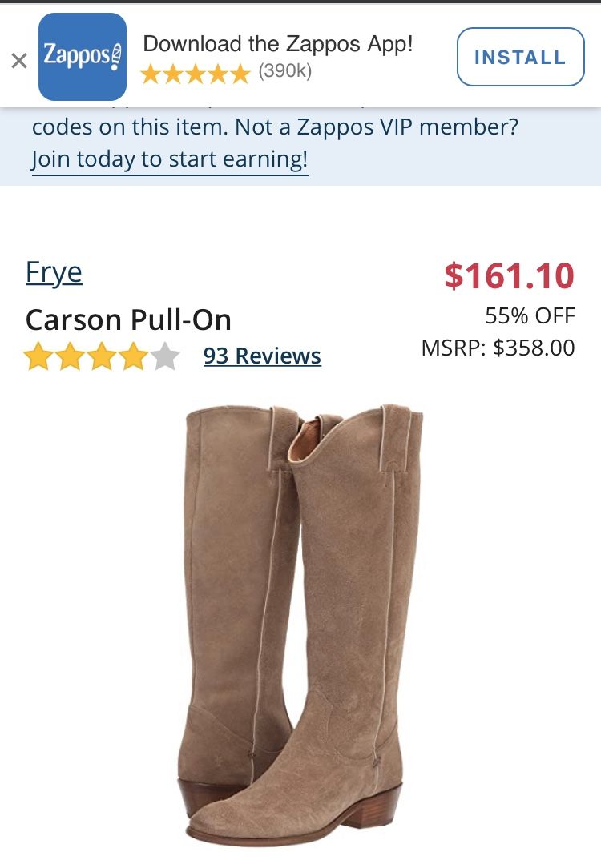Click the 55% OFF discount label
Image resolution: width=601 pixels, height=868 pixels.
coord(530,316)
